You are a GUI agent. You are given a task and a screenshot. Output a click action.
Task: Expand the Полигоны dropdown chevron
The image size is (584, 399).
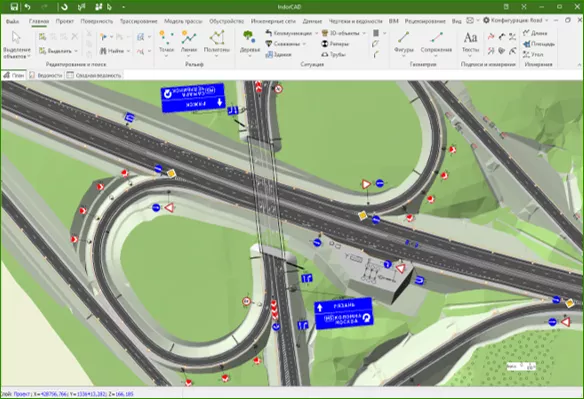pyautogui.click(x=217, y=56)
